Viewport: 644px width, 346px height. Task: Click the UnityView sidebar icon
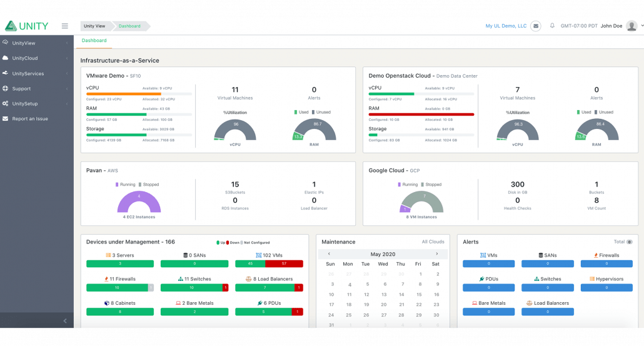pyautogui.click(x=6, y=43)
